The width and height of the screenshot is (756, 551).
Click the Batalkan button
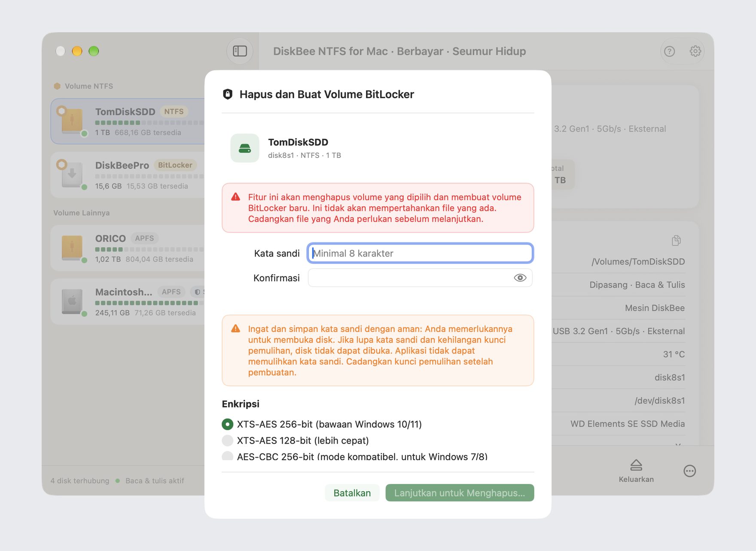[352, 493]
